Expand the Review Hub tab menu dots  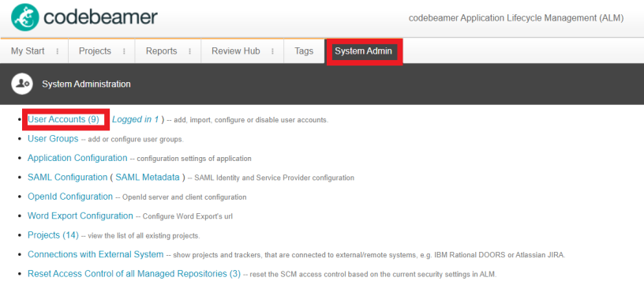273,51
